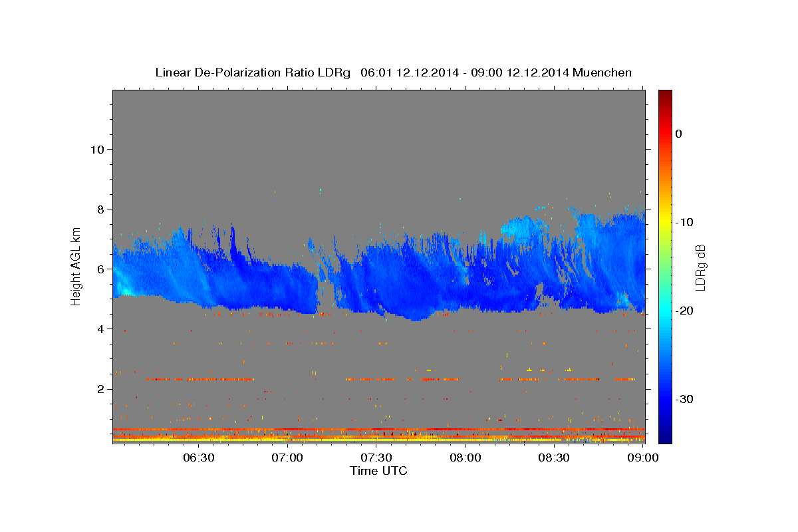Click the height tick label 8
The image size is (798, 532).
point(102,209)
